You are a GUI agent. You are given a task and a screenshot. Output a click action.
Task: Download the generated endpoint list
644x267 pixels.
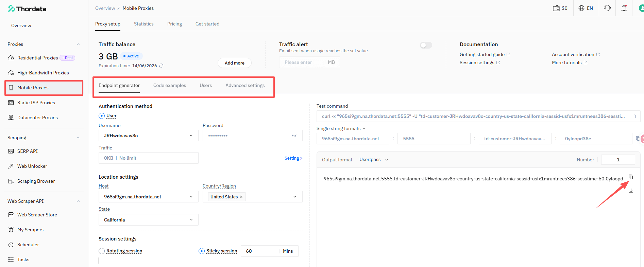coord(631,191)
